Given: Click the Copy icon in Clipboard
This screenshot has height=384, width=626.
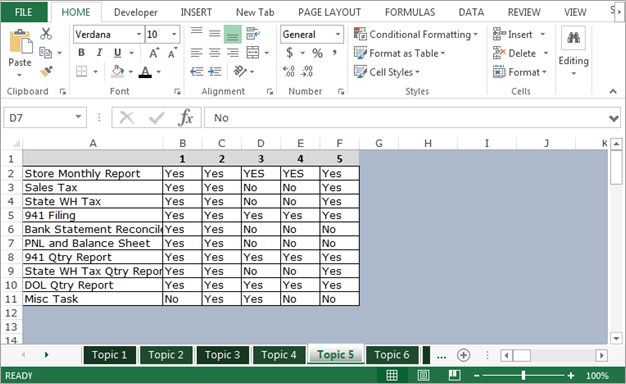Looking at the screenshot, I should tap(45, 53).
